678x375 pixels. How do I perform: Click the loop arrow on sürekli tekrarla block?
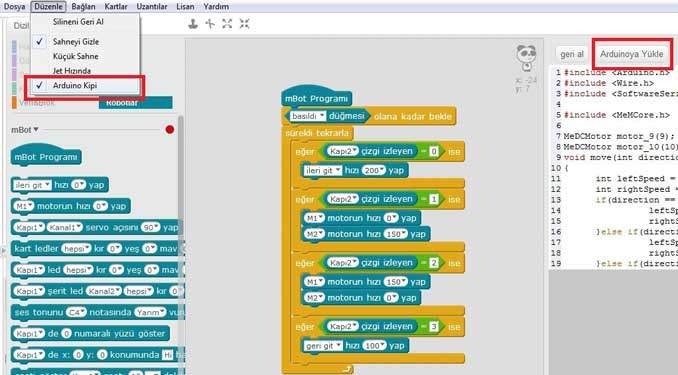347,369
